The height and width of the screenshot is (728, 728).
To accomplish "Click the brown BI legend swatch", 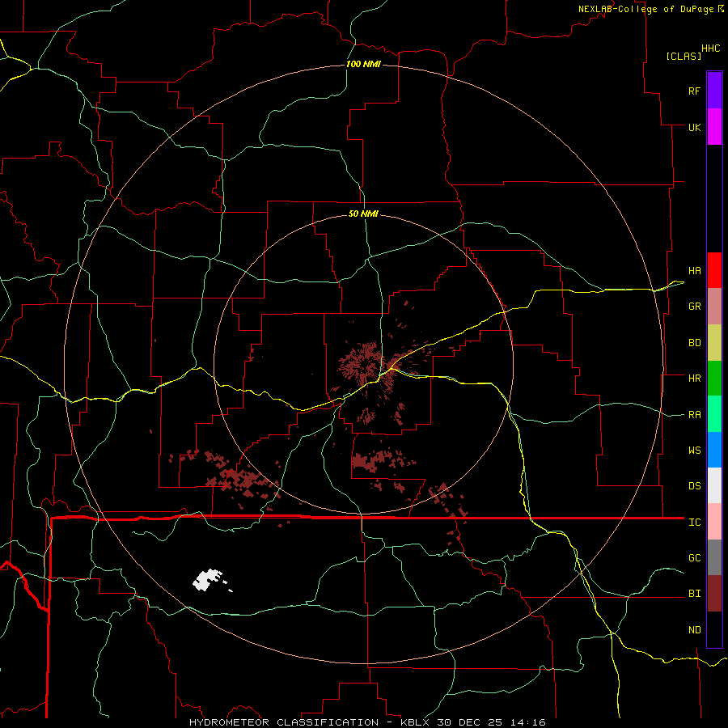I will tap(714, 594).
